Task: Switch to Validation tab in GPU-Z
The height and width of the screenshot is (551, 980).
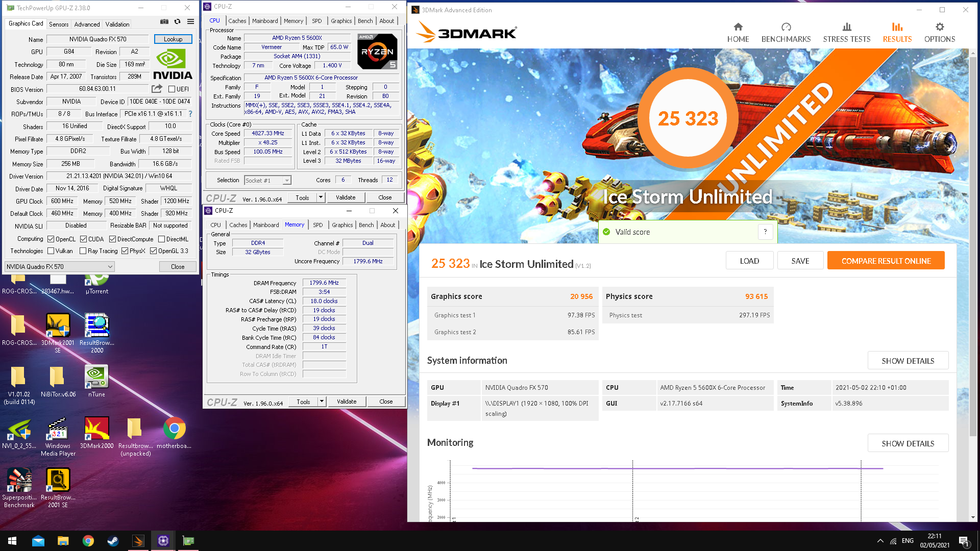Action: click(x=117, y=24)
